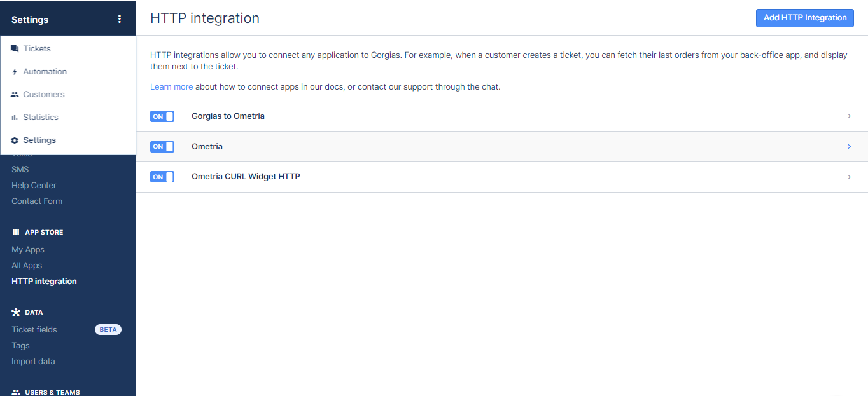868x396 pixels.
Task: Select the Users & Teams people icon
Action: (x=15, y=392)
